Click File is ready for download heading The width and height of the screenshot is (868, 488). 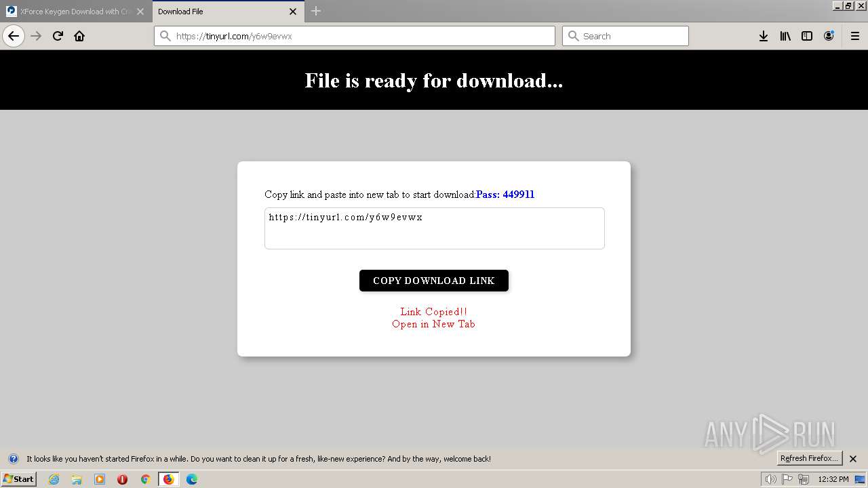coord(434,81)
